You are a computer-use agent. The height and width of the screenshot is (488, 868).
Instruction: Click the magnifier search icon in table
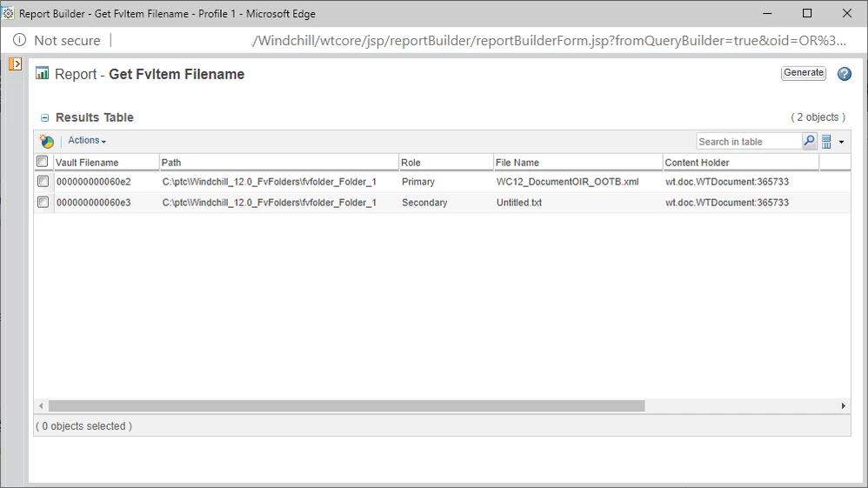tap(810, 141)
